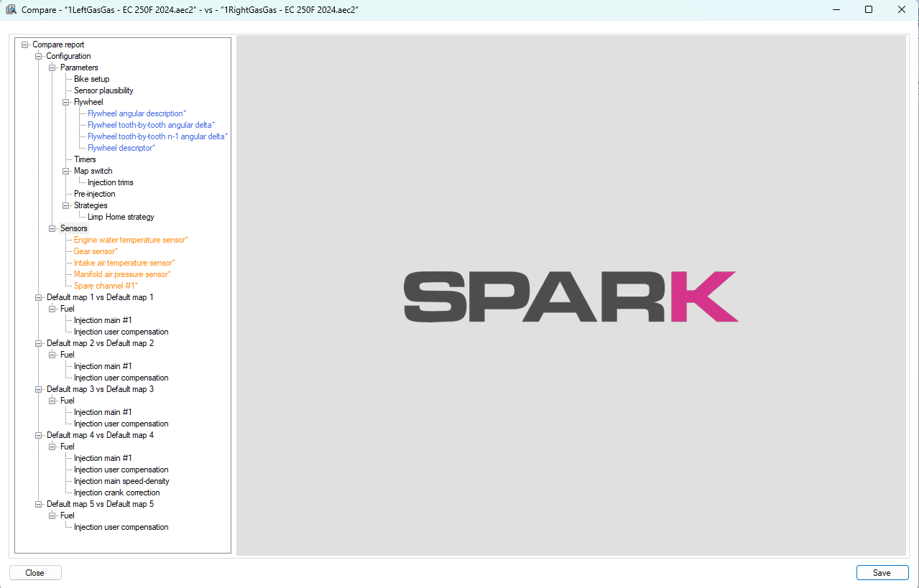Screen dimensions: 919x588
Task: Open the Pre-injection tree entry
Action: click(94, 194)
